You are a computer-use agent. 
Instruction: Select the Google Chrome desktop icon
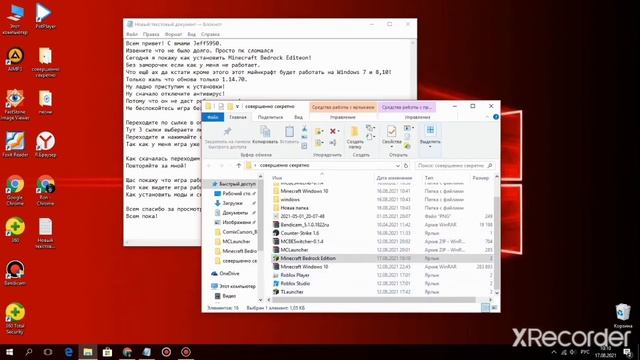pyautogui.click(x=15, y=190)
